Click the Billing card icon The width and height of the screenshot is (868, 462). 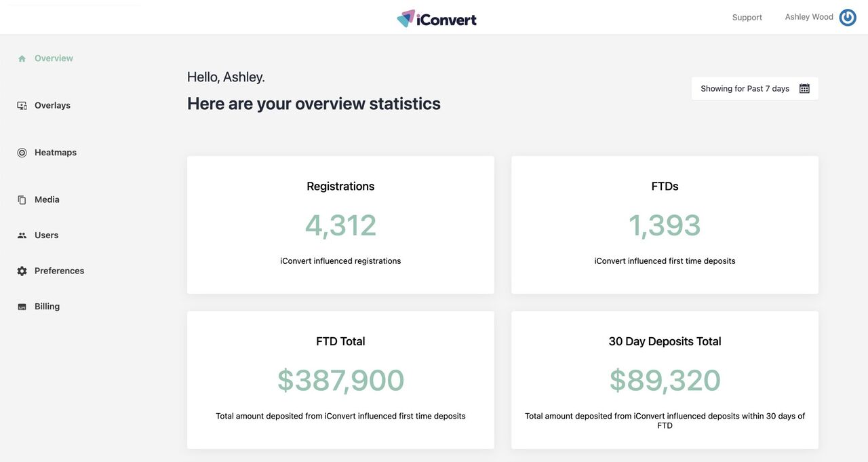(x=22, y=307)
